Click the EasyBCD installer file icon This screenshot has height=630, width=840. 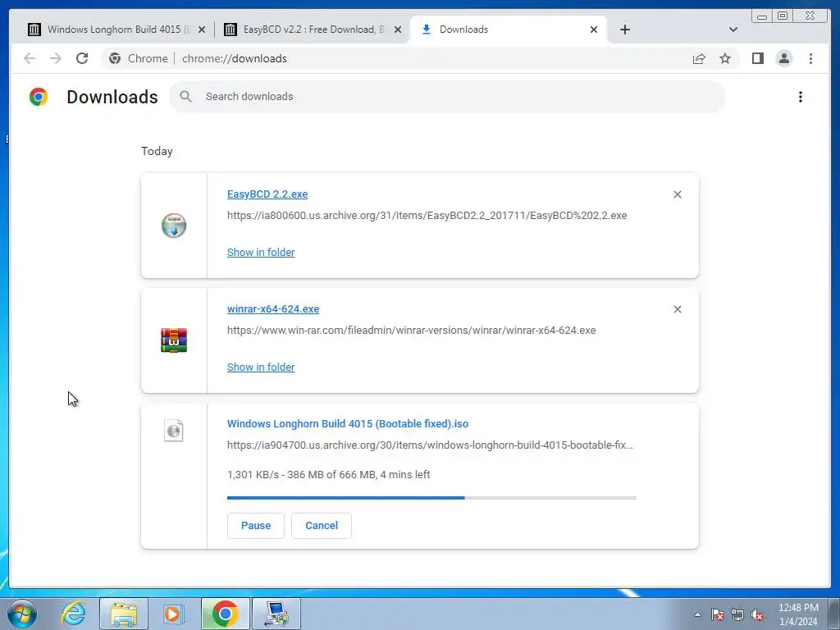pos(174,226)
